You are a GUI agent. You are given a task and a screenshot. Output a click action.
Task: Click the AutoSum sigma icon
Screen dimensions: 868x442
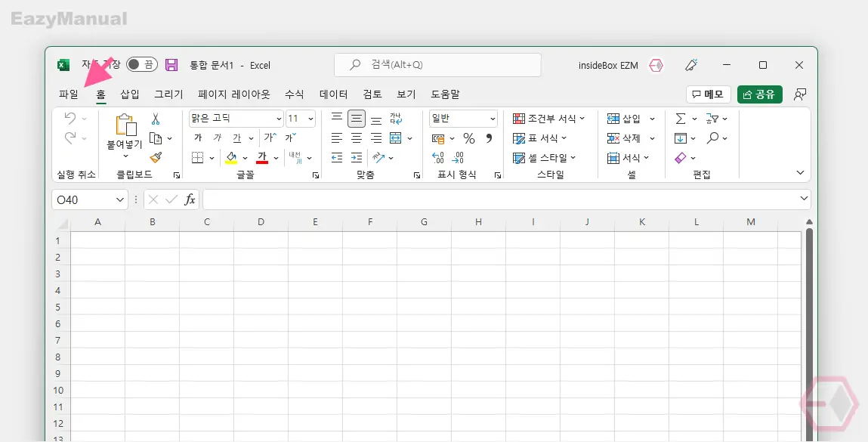click(681, 118)
